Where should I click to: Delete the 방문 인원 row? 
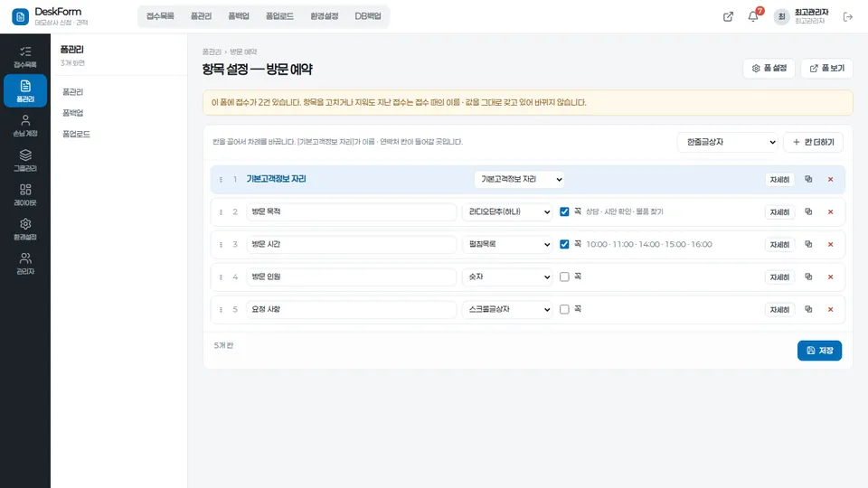tap(830, 277)
